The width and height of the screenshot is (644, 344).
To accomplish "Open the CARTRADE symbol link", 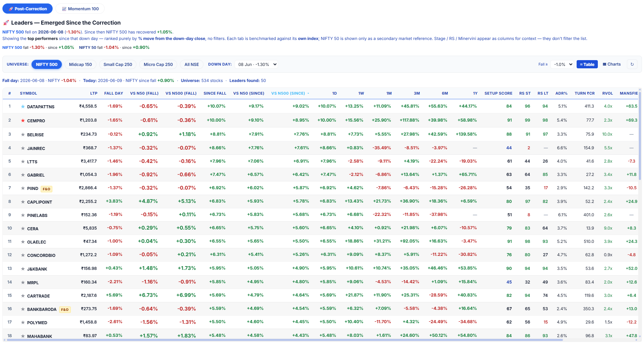I will [x=39, y=296].
